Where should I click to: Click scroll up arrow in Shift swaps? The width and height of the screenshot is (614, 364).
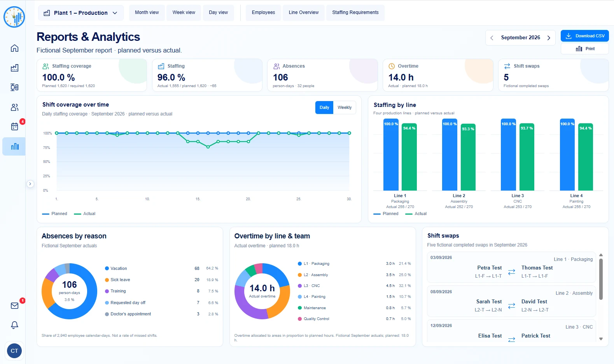[x=601, y=255]
